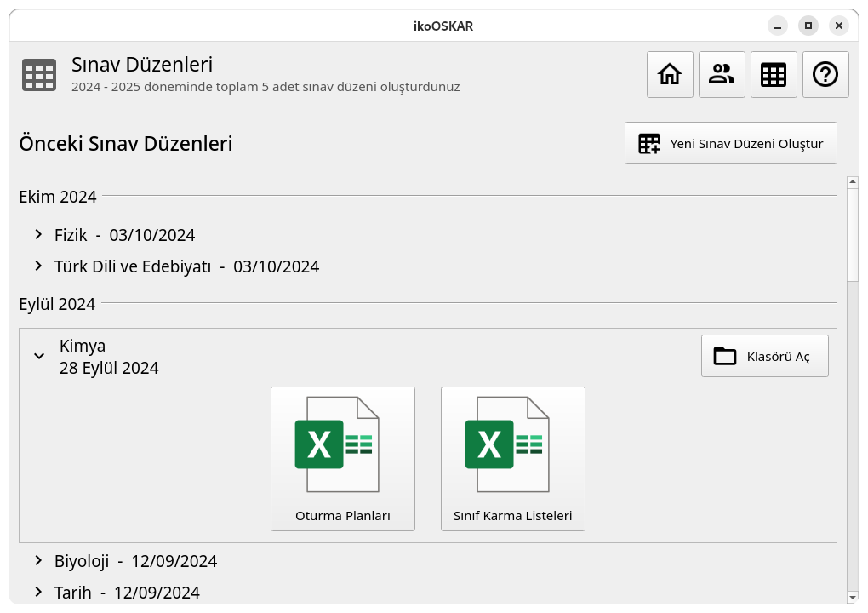This screenshot has width=868, height=613.
Task: Expand the Fizik exam entry
Action: click(38, 234)
